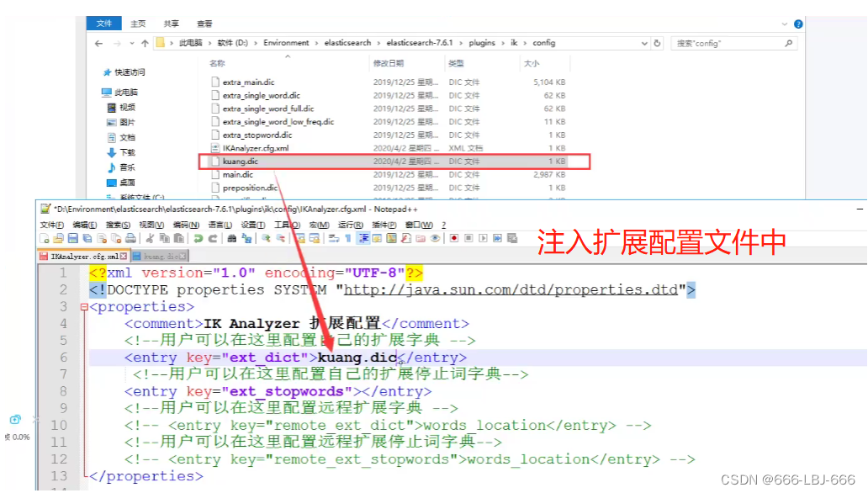
Task: Open Explorer 文件 ribbon tab
Action: click(x=104, y=24)
